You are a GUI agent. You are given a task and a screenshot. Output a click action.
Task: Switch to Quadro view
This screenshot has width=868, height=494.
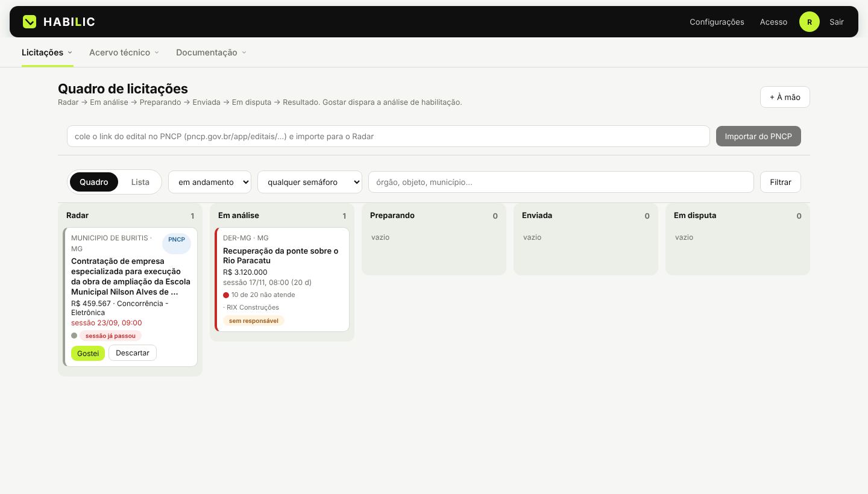[x=94, y=182]
